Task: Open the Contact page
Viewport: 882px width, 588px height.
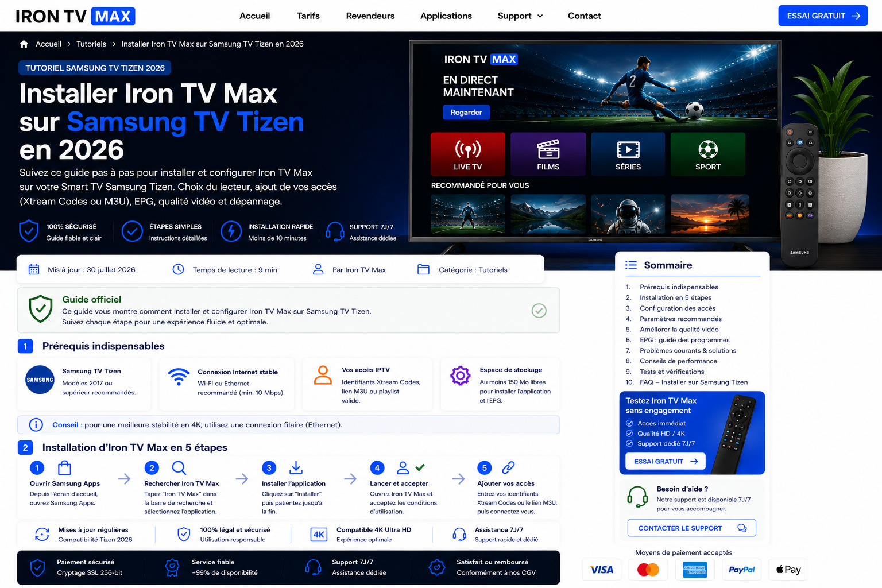Action: pos(585,16)
